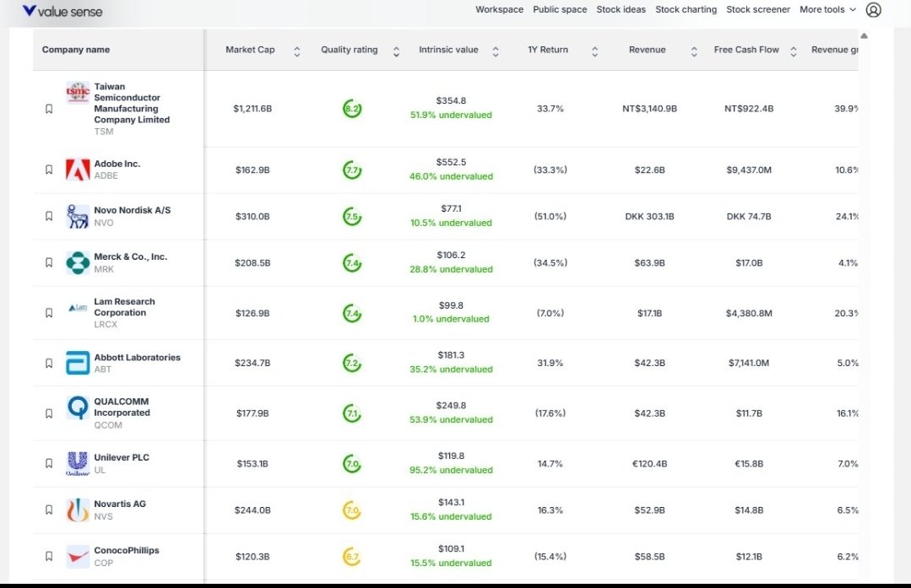This screenshot has height=588, width=911.
Task: Click the Lam Research company logo
Action: [x=78, y=307]
